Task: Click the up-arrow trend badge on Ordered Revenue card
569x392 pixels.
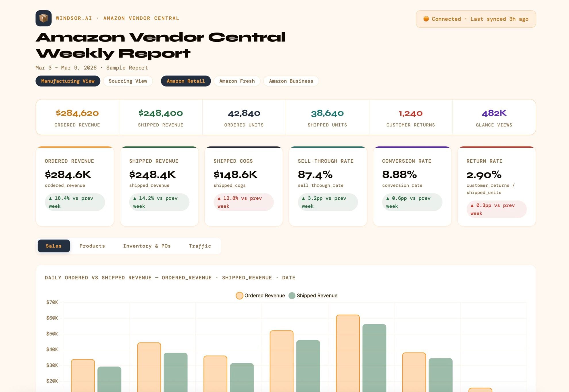Action: tap(75, 202)
